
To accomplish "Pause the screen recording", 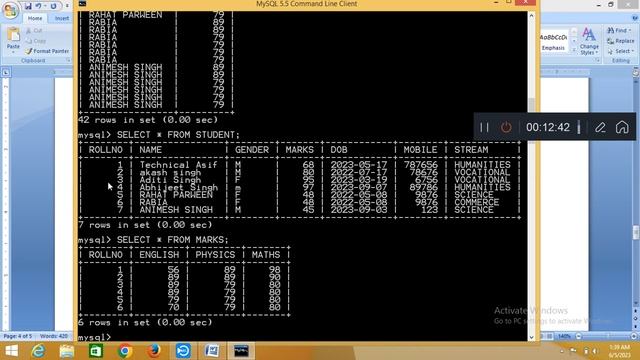I will click(x=484, y=127).
